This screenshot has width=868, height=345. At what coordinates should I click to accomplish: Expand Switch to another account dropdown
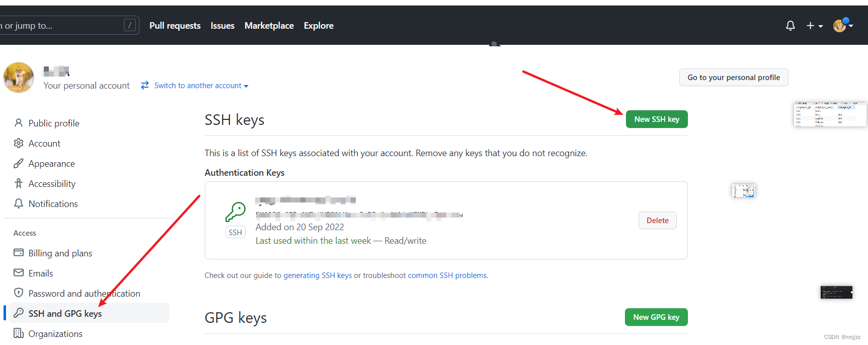click(x=201, y=86)
